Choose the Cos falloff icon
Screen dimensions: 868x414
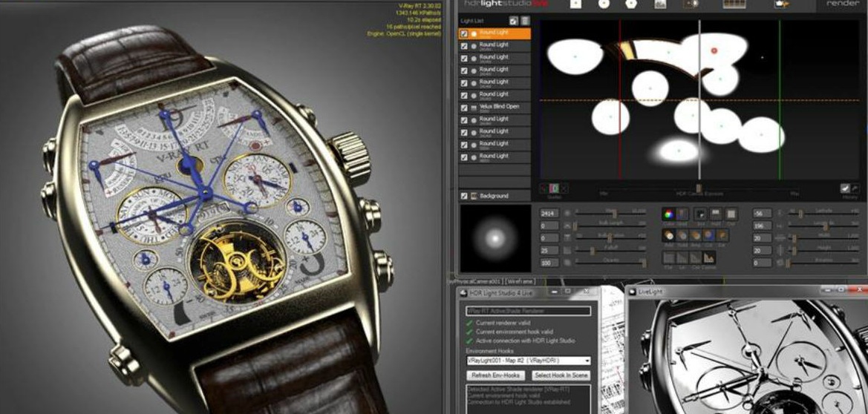point(695,257)
